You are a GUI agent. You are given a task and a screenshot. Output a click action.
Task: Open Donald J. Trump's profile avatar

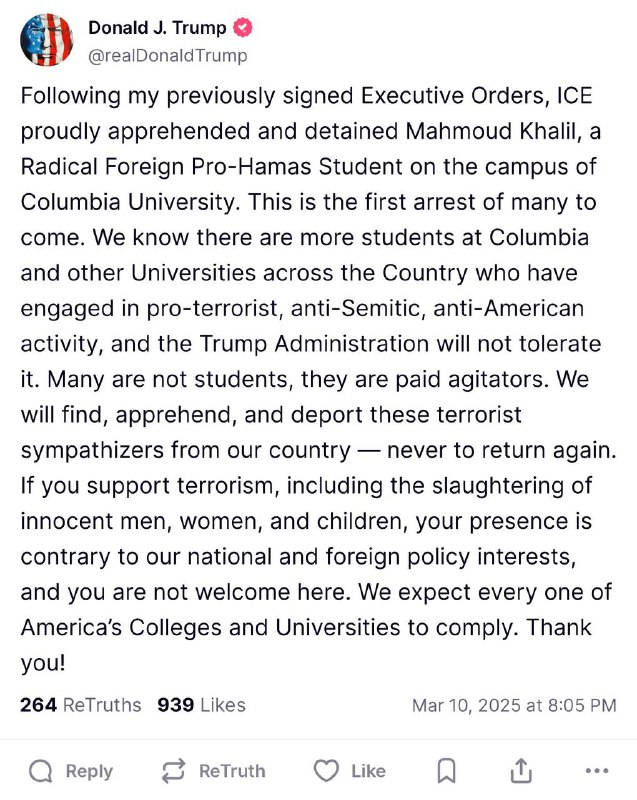(x=46, y=40)
